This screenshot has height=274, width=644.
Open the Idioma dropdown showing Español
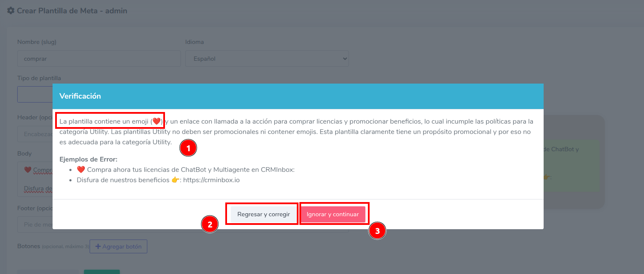click(267, 59)
